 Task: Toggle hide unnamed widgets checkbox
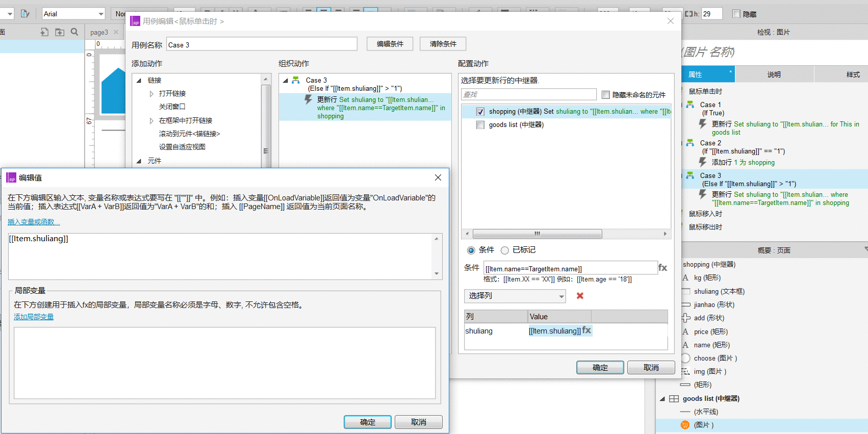(606, 95)
